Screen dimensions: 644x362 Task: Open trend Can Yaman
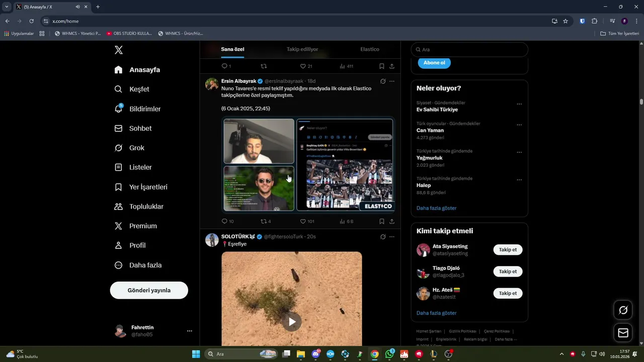tap(430, 130)
